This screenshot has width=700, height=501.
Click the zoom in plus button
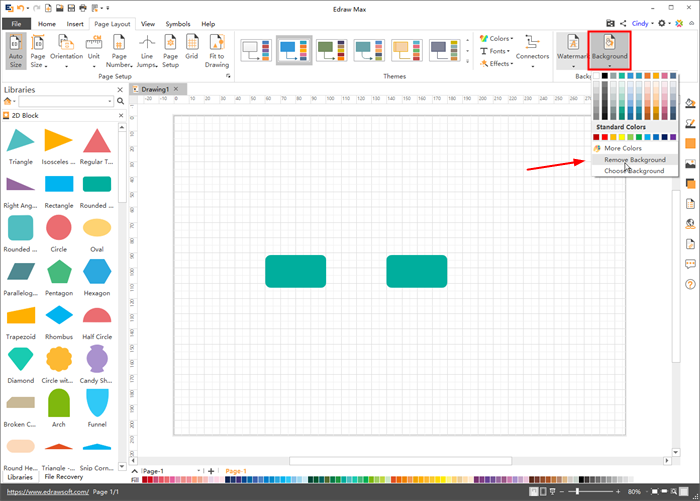point(618,492)
